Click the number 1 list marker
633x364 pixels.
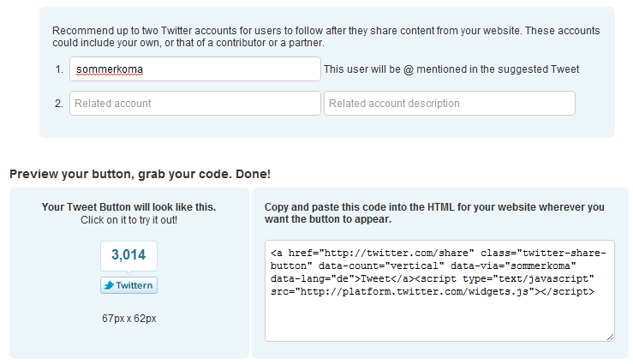tap(59, 69)
